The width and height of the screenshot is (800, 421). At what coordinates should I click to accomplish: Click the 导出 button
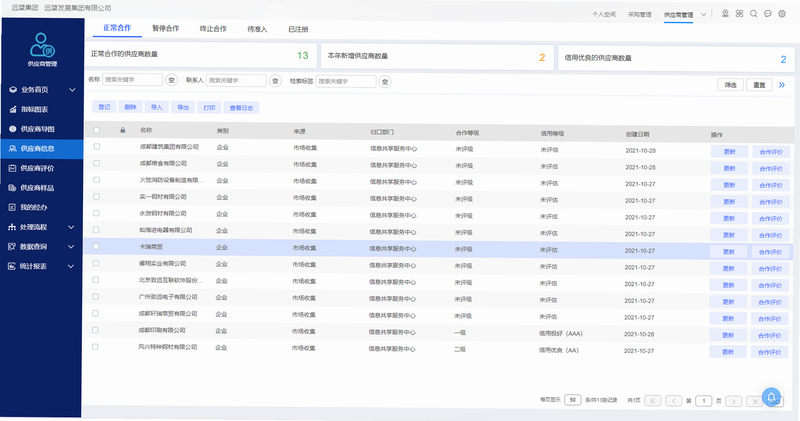click(x=183, y=107)
